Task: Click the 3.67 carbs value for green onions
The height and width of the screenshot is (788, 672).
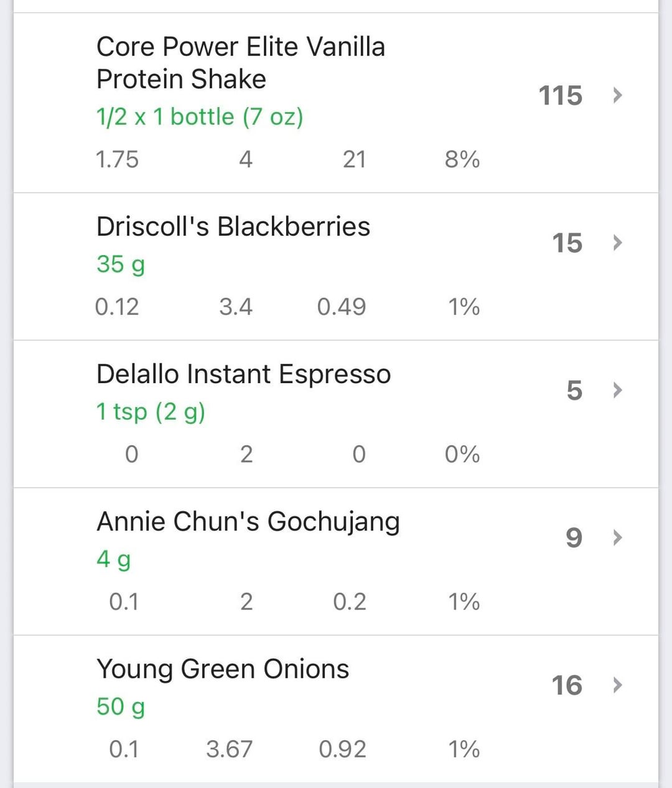Action: [x=229, y=749]
